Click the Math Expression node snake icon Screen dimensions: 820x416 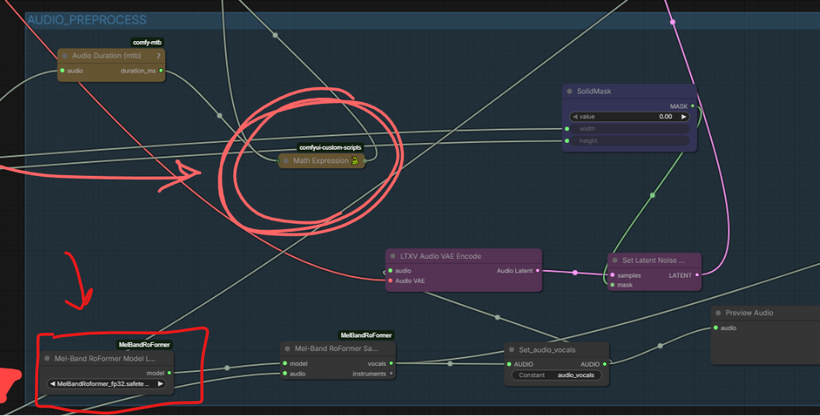tap(355, 160)
